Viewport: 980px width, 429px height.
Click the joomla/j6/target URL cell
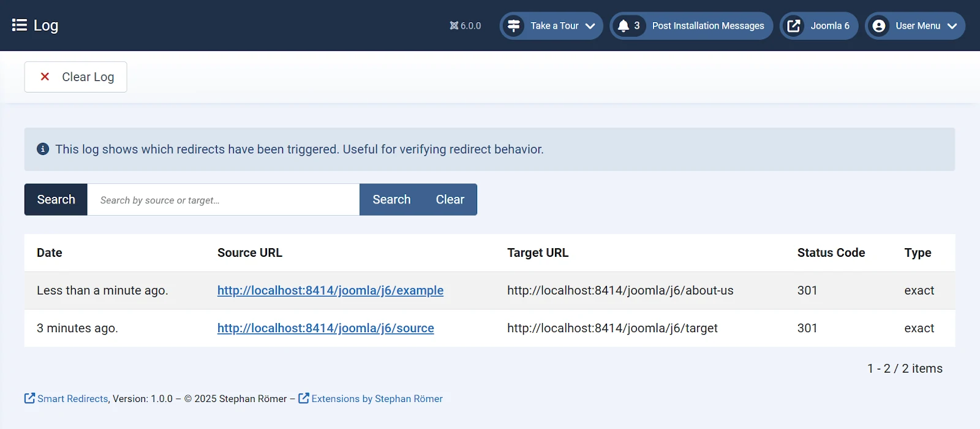coord(612,328)
